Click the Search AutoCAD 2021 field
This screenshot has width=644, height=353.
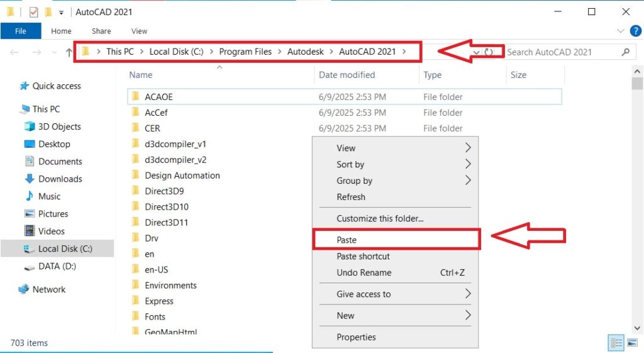pyautogui.click(x=563, y=52)
